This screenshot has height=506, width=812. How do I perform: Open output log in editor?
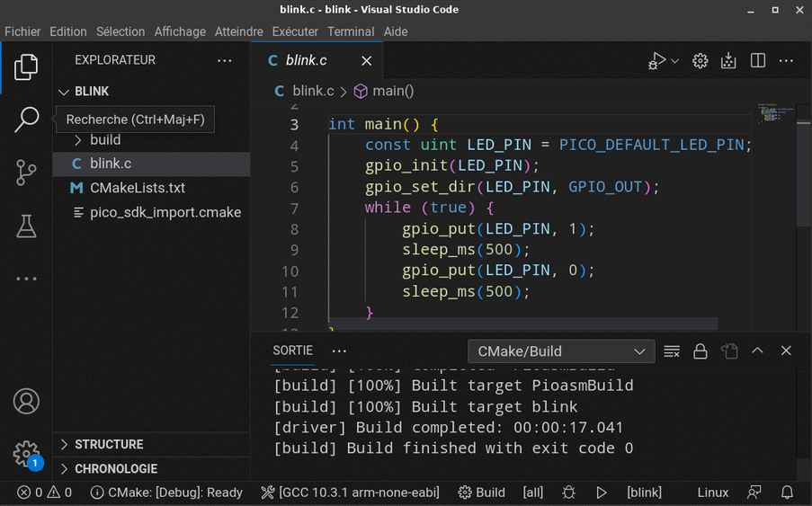pyautogui.click(x=729, y=351)
